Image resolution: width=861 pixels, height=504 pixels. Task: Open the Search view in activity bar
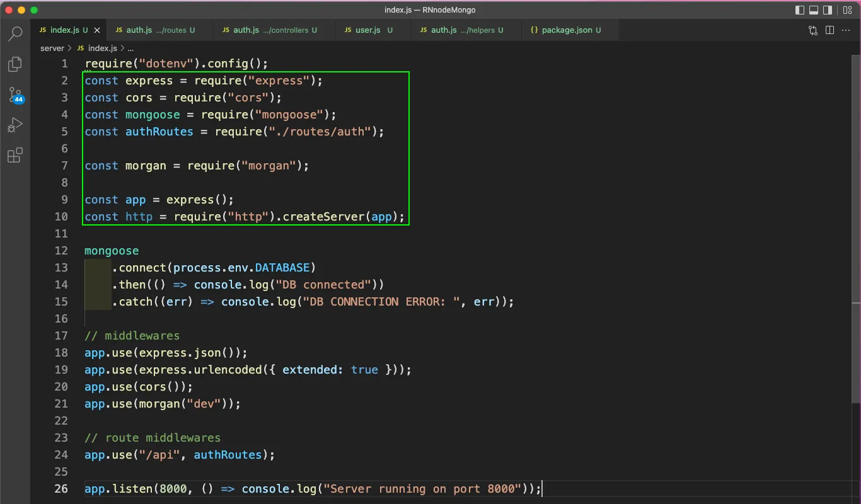[15, 33]
